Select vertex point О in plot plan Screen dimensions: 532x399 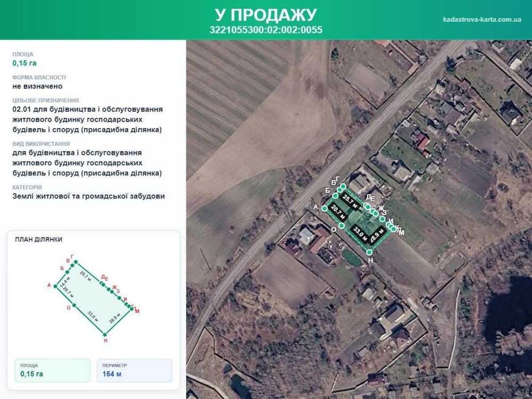[x=74, y=305]
